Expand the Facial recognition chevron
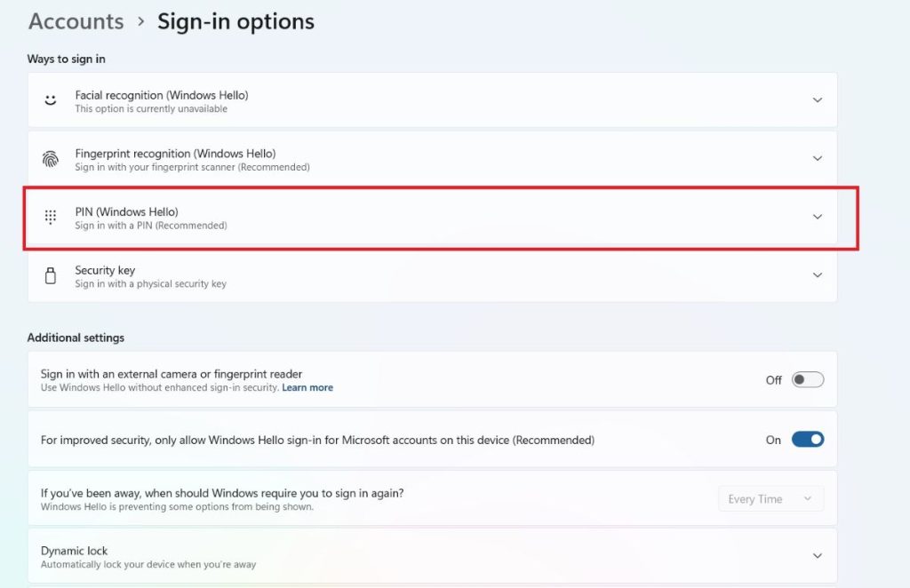This screenshot has width=910, height=588. pyautogui.click(x=818, y=100)
